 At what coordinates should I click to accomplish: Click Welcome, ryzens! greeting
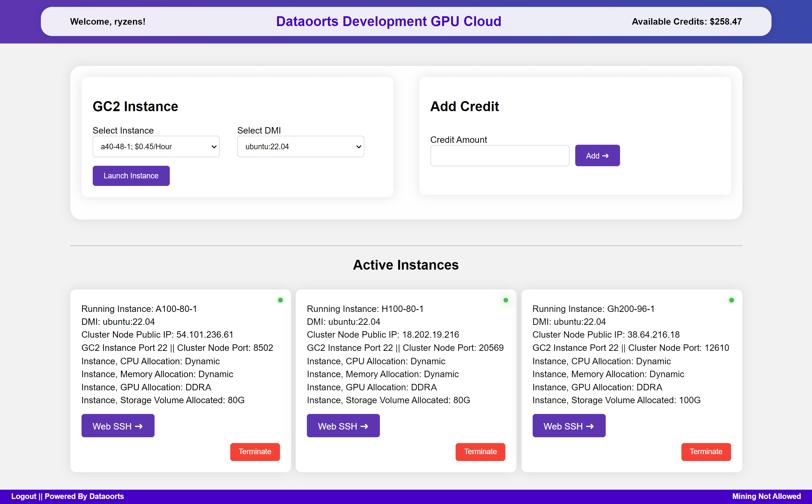(x=108, y=22)
